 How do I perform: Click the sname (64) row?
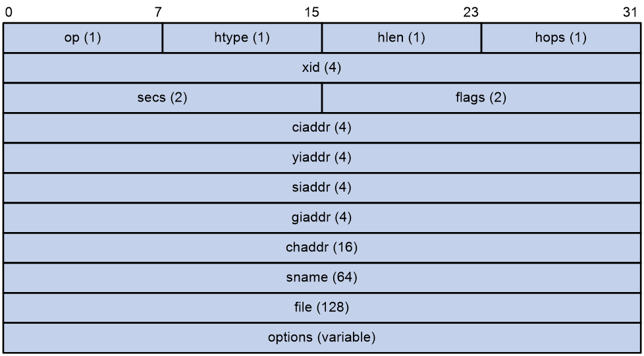(x=322, y=278)
